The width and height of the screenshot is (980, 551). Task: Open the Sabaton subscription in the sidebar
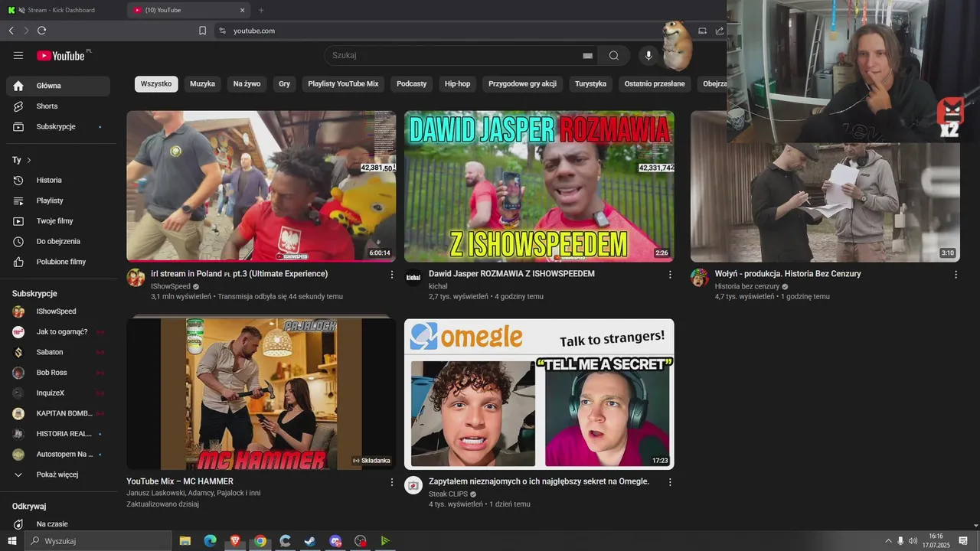(x=58, y=352)
